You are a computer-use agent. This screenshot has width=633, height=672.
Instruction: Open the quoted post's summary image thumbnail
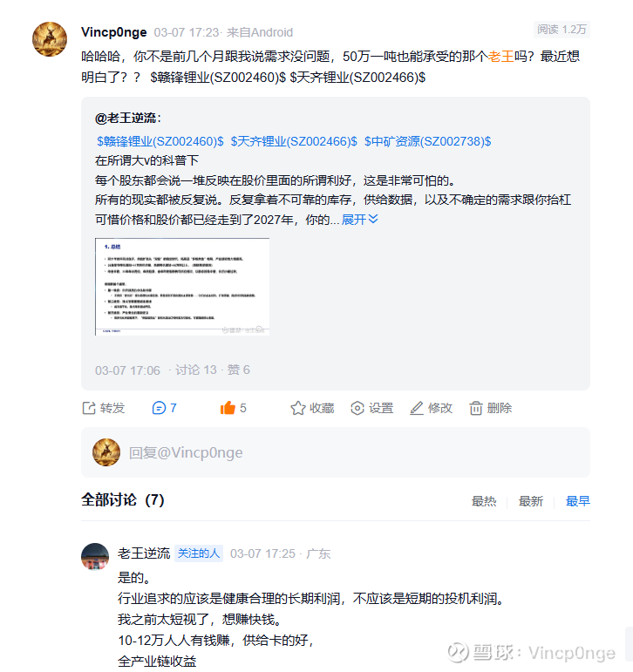pos(182,287)
